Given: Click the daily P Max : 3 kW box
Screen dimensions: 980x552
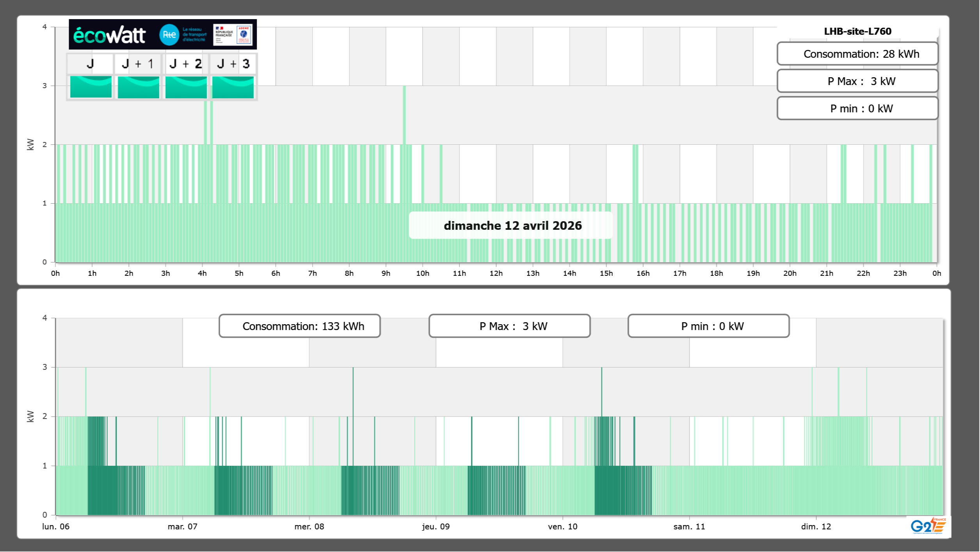Looking at the screenshot, I should tap(857, 81).
